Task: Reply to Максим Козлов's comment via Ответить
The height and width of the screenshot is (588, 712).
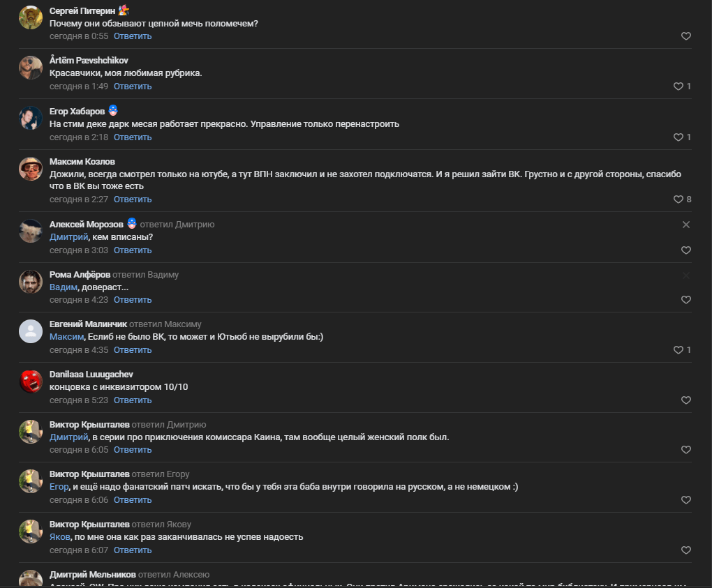Action: click(133, 199)
